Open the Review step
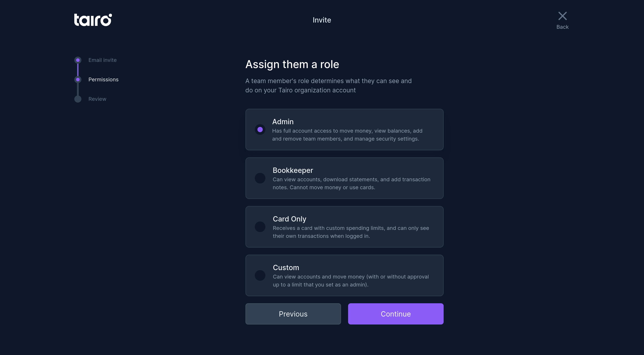This screenshot has height=355, width=644. pyautogui.click(x=97, y=99)
